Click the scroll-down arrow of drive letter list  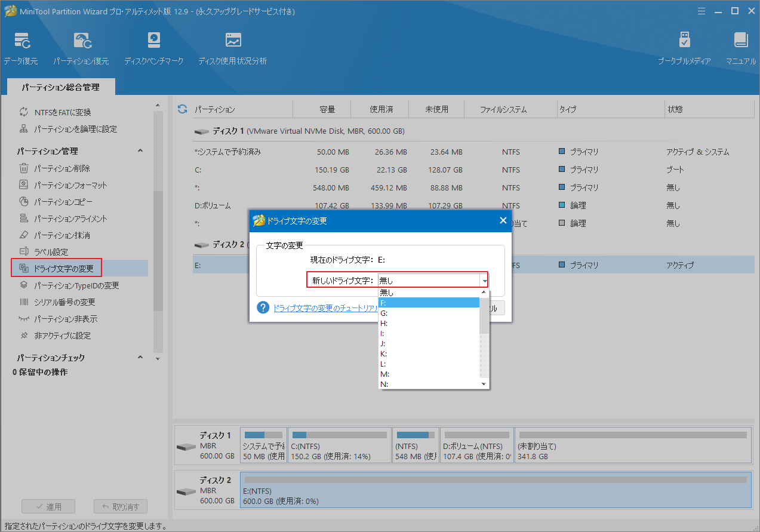coord(484,384)
